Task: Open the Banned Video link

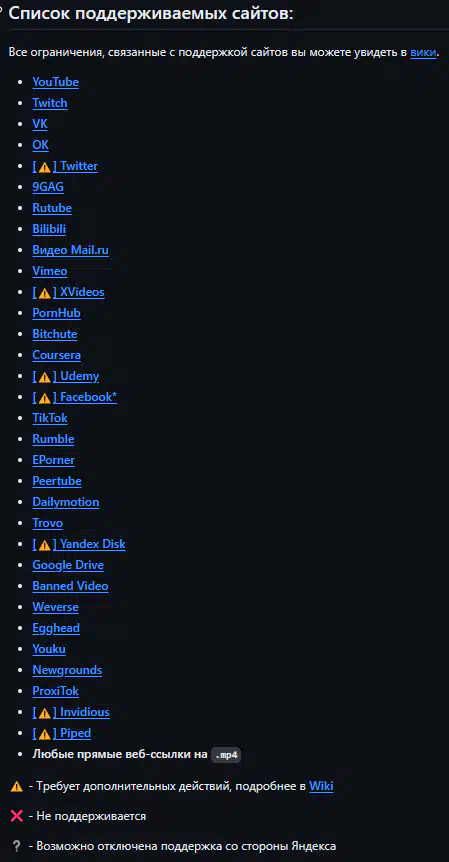Action: click(x=70, y=586)
